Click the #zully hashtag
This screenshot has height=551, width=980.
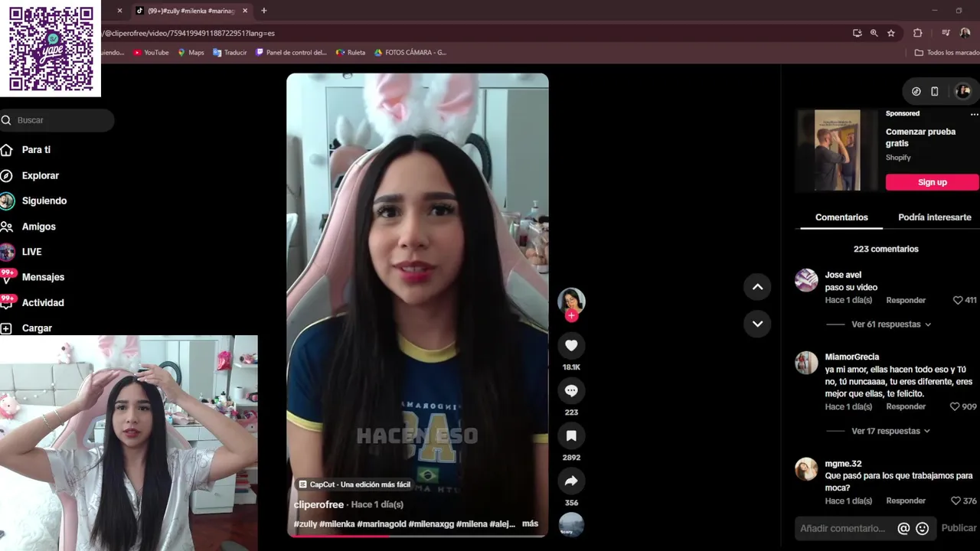click(305, 524)
